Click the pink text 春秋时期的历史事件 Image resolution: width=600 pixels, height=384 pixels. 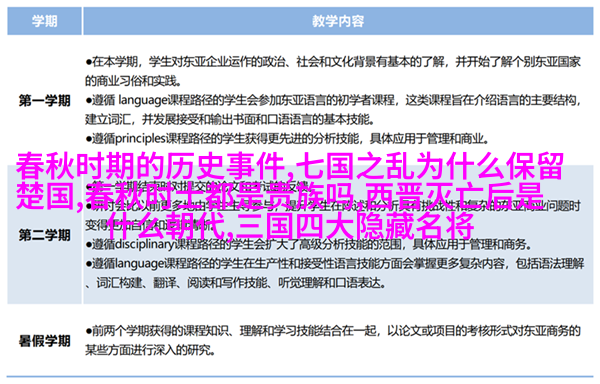tap(151, 166)
